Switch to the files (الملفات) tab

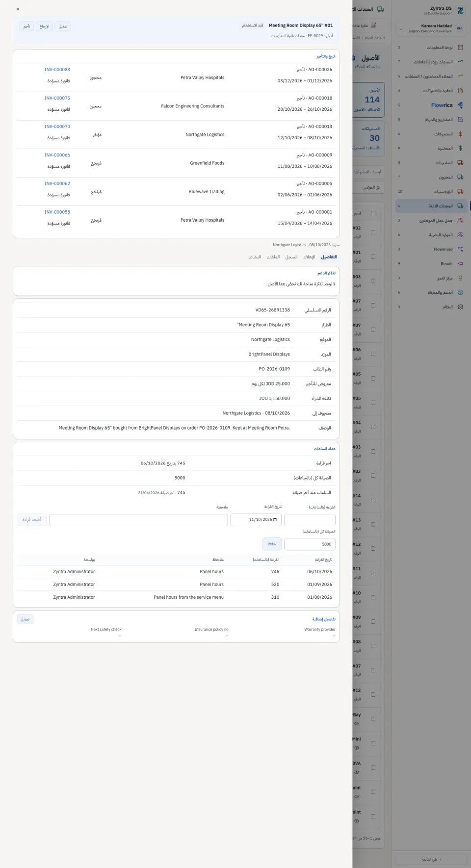pyautogui.click(x=273, y=257)
